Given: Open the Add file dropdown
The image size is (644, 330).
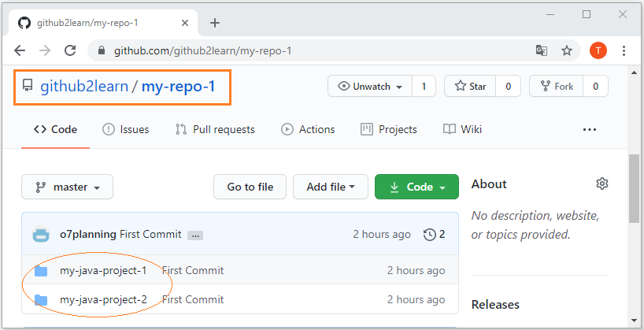Looking at the screenshot, I should [330, 187].
